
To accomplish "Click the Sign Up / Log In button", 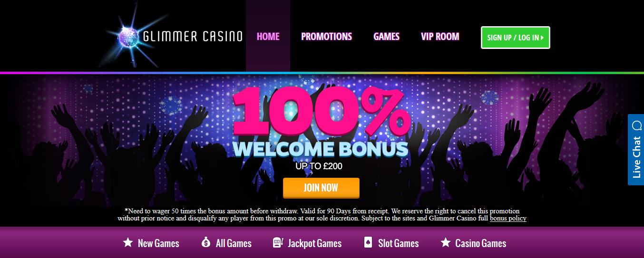I will tap(516, 38).
